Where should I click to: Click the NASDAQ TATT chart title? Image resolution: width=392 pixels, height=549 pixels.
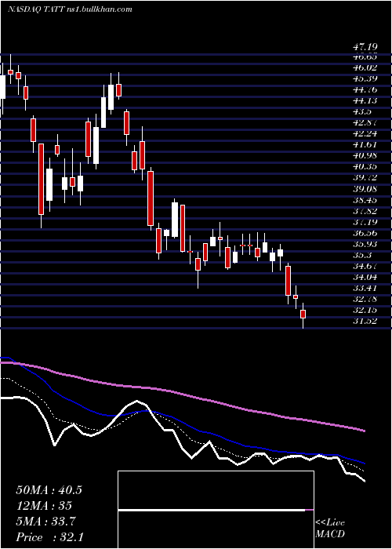pyautogui.click(x=36, y=9)
